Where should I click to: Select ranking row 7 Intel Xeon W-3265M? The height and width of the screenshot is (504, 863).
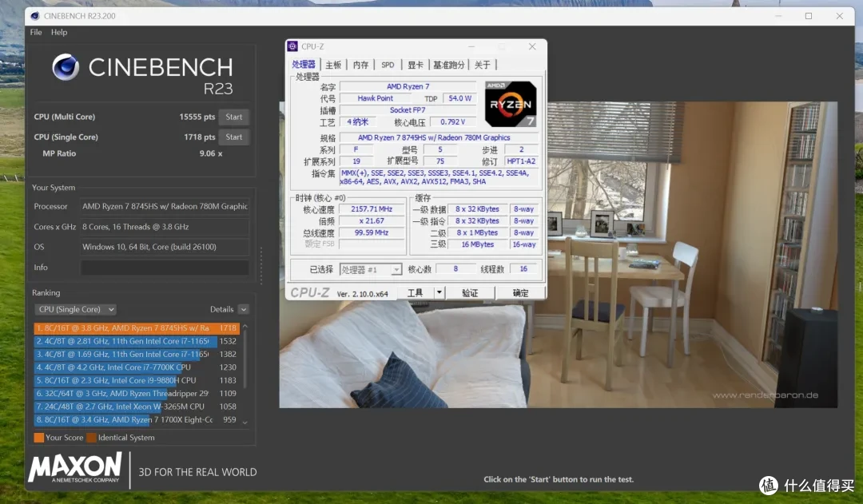click(x=137, y=407)
